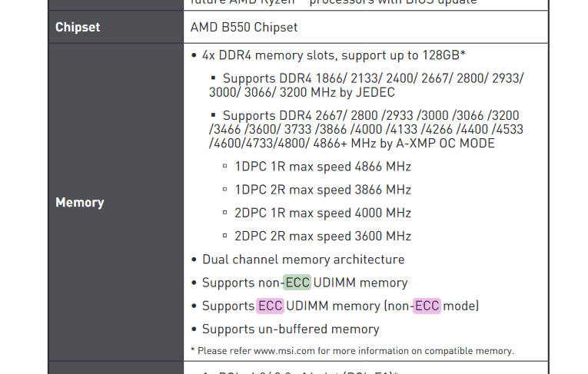Click the Supports un-buffered memory line
This screenshot has height=374, width=588.
tap(291, 329)
